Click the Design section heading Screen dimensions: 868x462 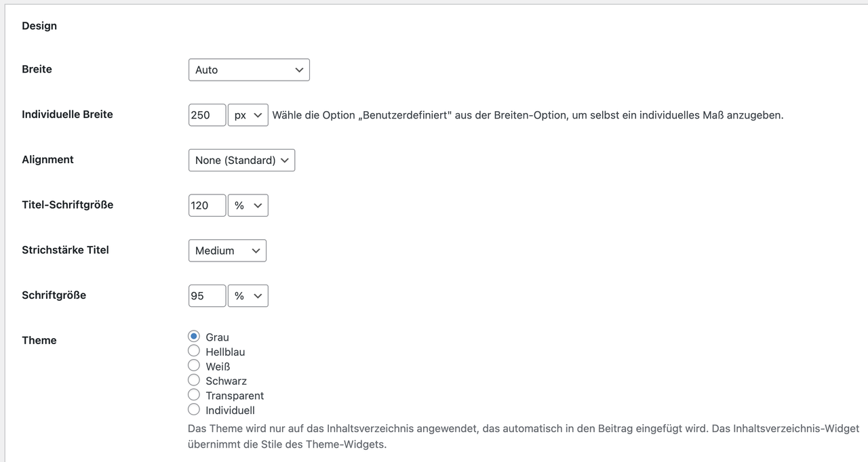[x=39, y=26]
